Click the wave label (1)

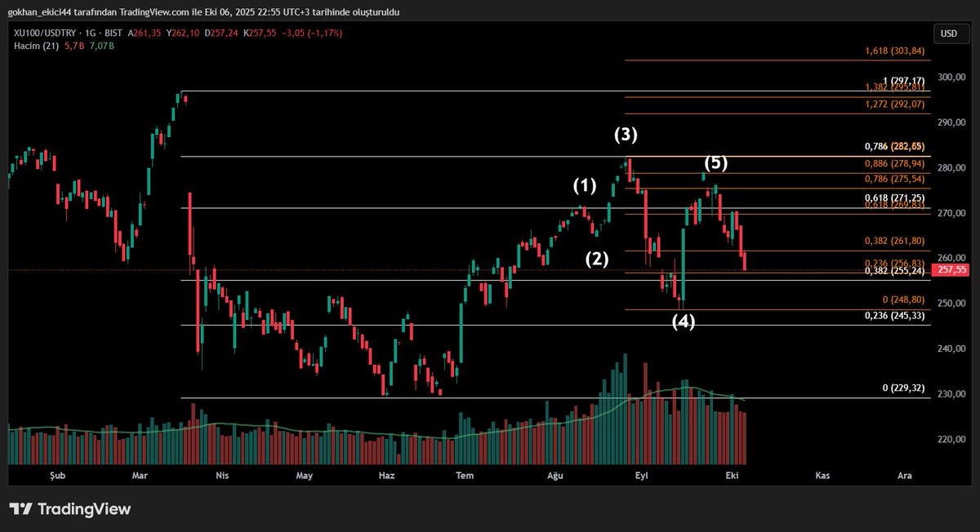[x=584, y=187]
